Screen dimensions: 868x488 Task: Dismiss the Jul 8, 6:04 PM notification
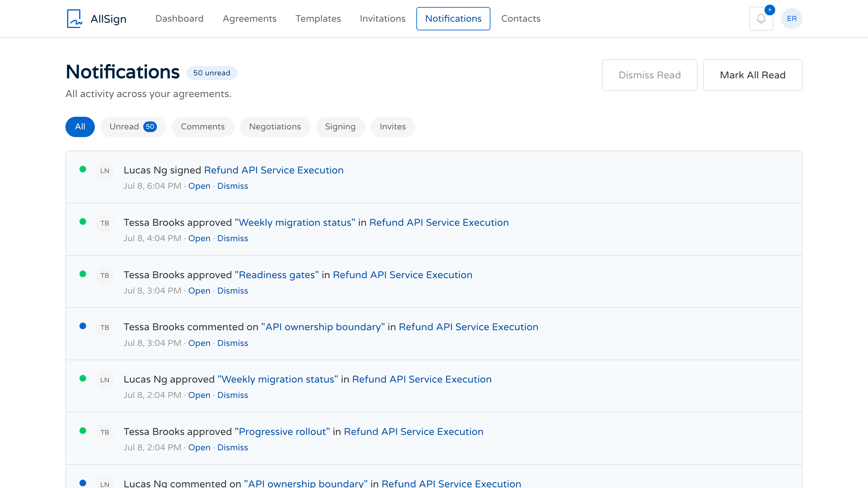coord(232,186)
